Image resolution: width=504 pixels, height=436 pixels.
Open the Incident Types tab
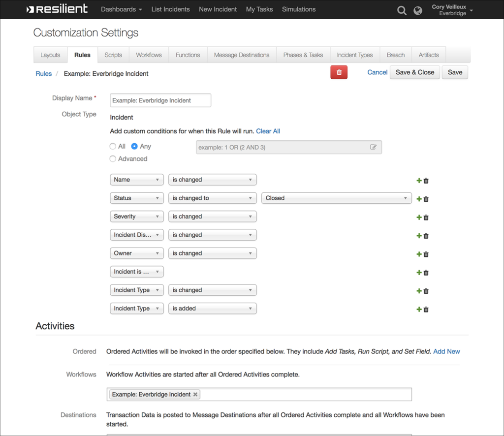(355, 55)
